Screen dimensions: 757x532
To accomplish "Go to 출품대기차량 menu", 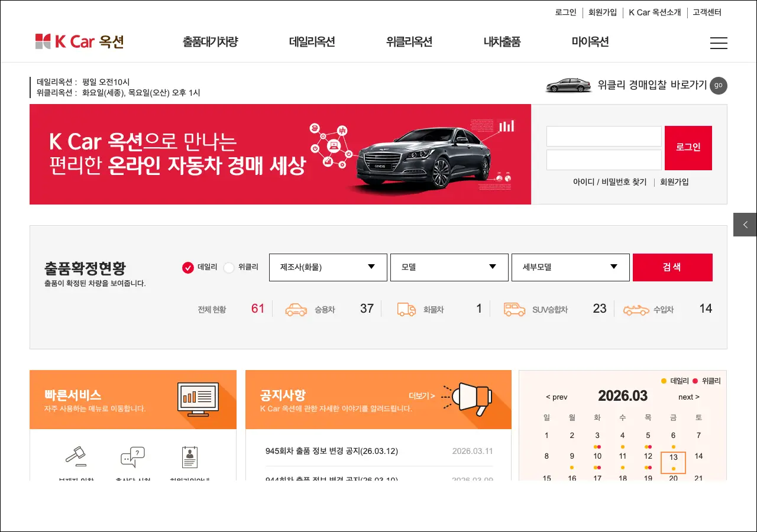I will 210,42.
